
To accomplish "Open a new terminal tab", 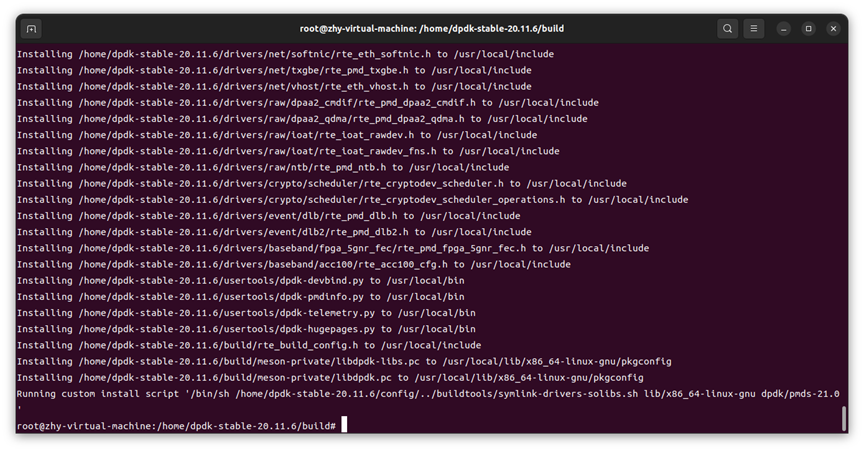I will pyautogui.click(x=31, y=29).
